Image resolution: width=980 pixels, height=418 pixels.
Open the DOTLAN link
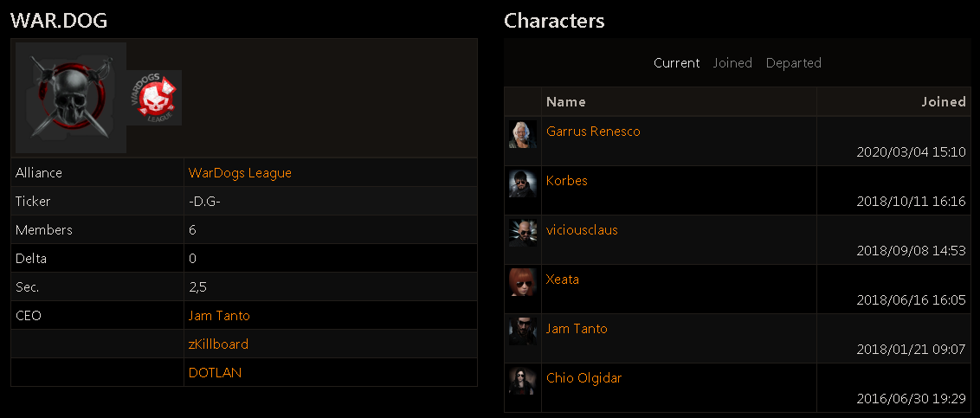click(215, 373)
